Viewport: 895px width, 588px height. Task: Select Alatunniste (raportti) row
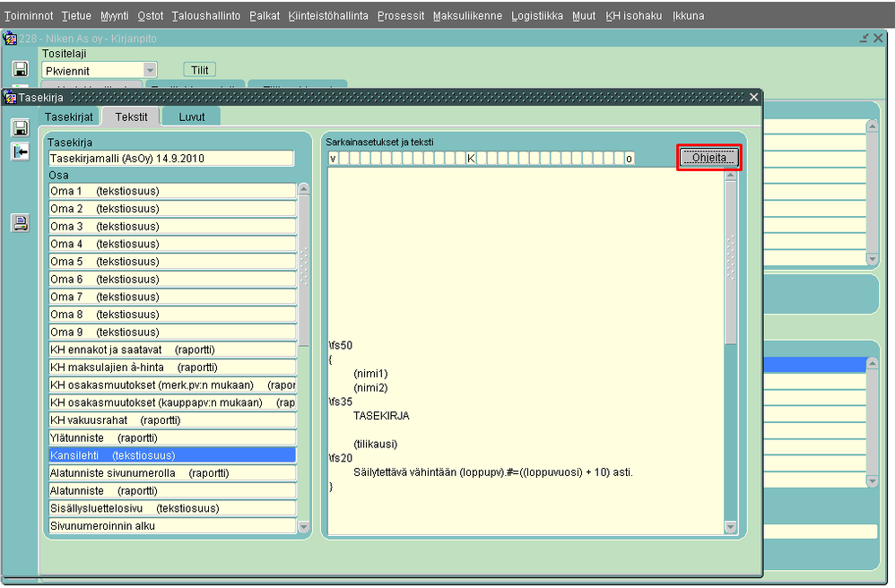click(x=172, y=491)
